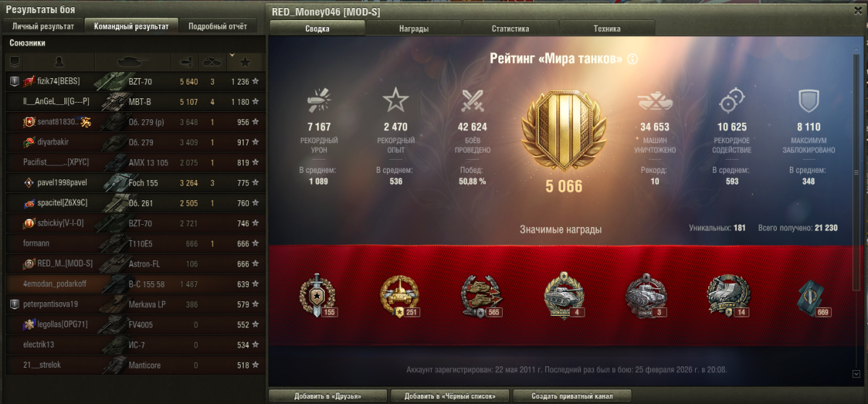This screenshot has width=868, height=404.
Task: Click the Добавить в «Друзья» button
Action: [x=328, y=396]
